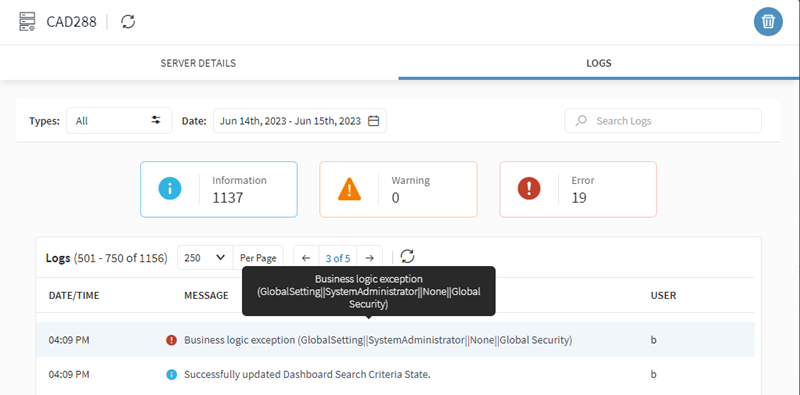Refresh the CAD288 server using top refresh icon
Screen dimensions: 800x395
point(128,21)
